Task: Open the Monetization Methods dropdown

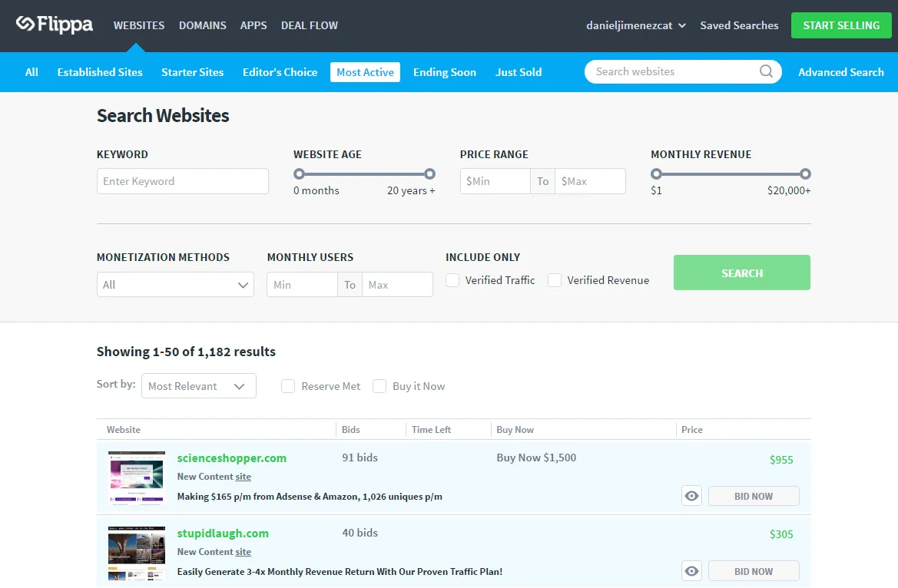Action: pyautogui.click(x=175, y=285)
